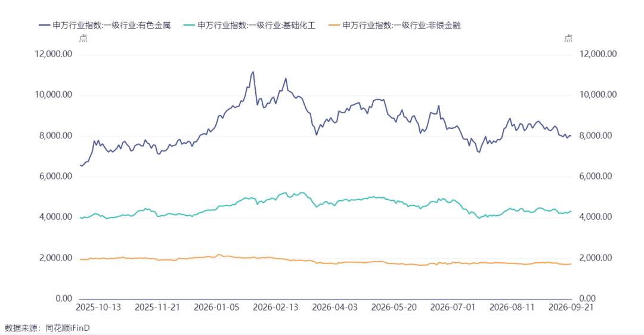Select the 2026-05-20 date axis label
This screenshot has height=335, width=644.
(394, 308)
